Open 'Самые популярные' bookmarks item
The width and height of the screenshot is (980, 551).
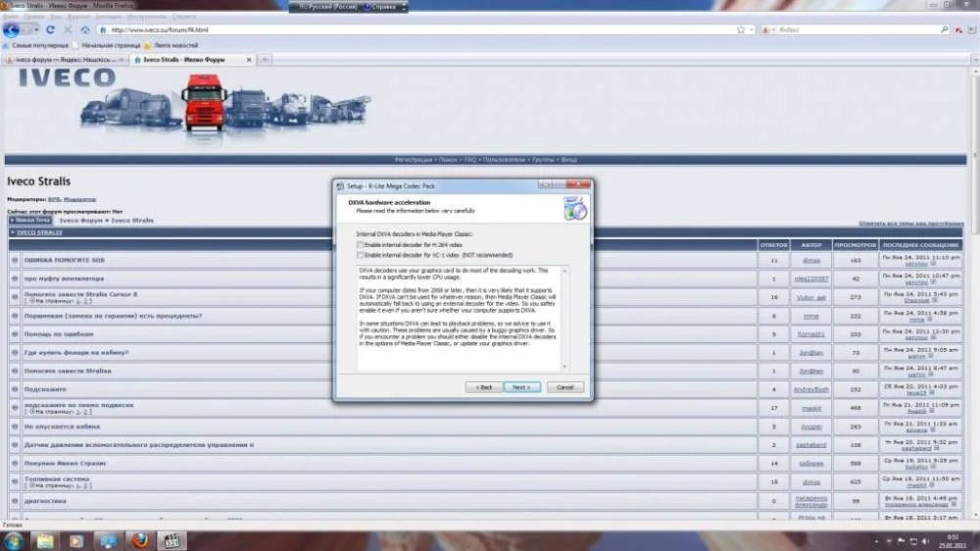tap(36, 46)
